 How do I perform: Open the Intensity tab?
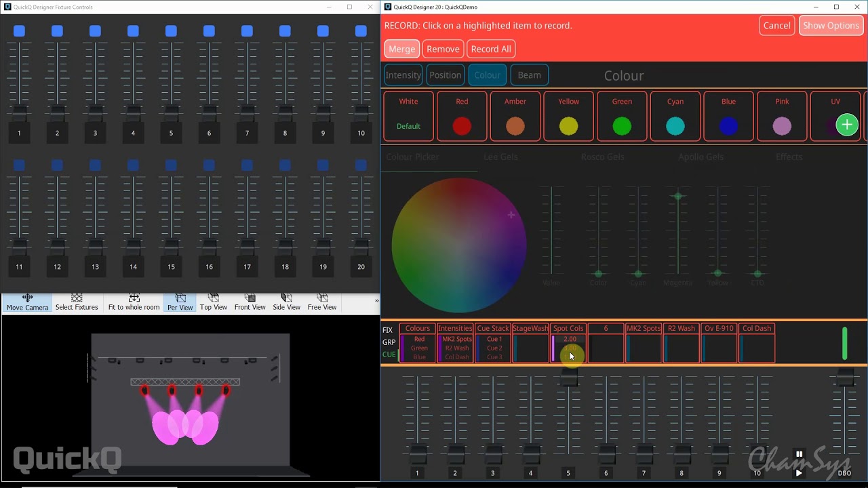[403, 75]
